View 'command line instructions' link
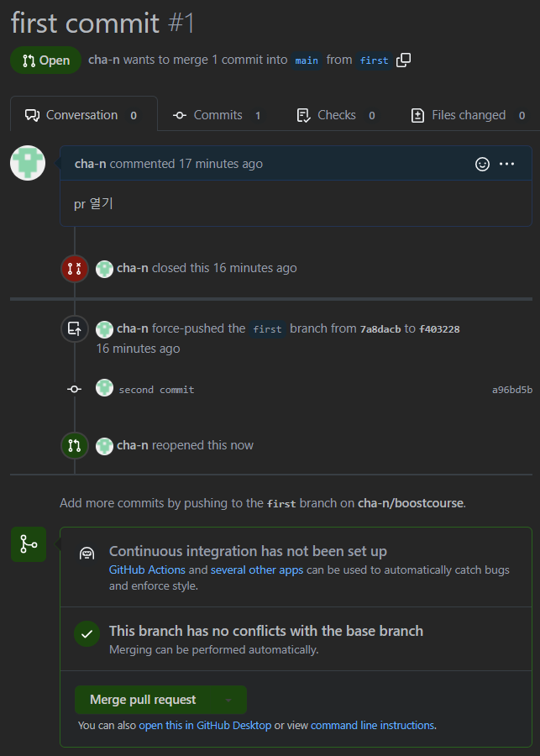 click(x=372, y=725)
